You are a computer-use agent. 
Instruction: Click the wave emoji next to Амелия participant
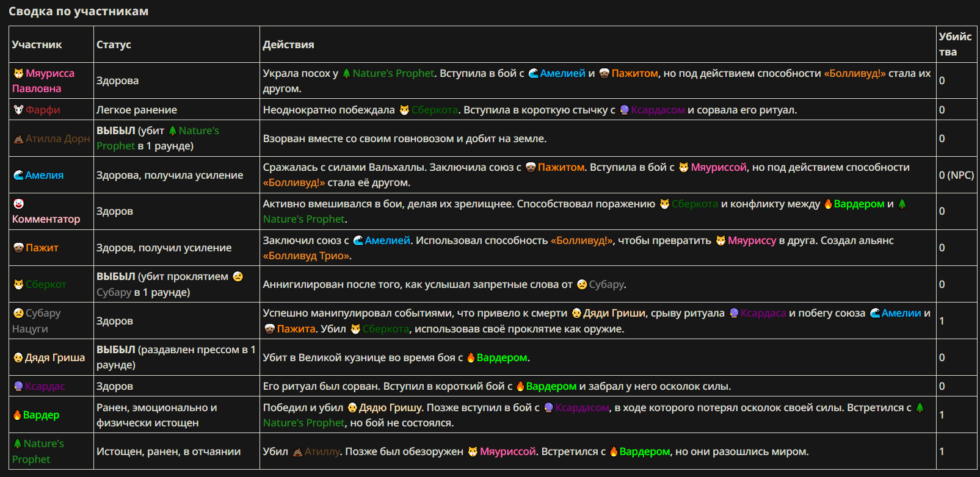tap(18, 175)
